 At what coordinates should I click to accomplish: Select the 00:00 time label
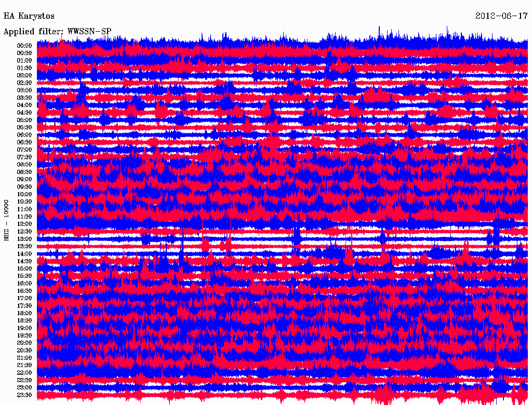pyautogui.click(x=24, y=46)
